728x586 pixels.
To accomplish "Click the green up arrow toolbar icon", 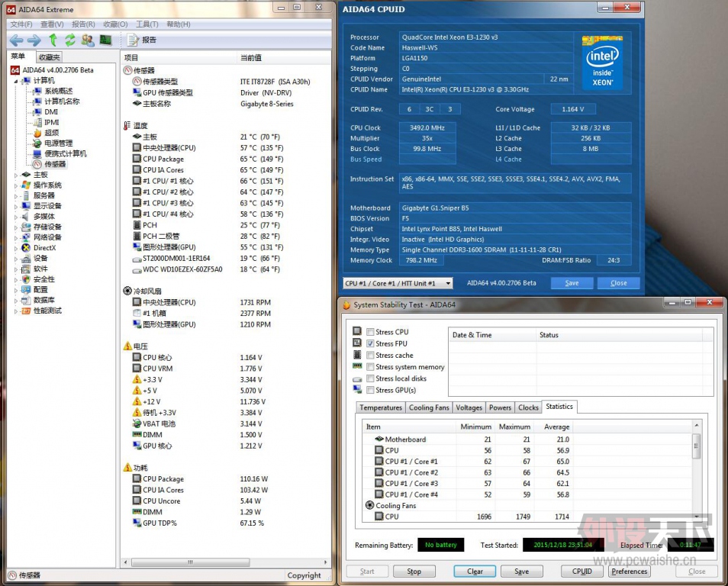I will click(53, 40).
